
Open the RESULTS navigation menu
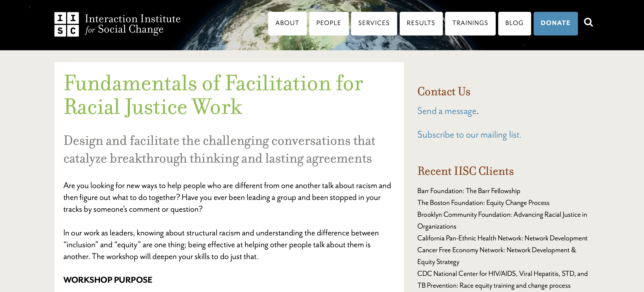pos(421,23)
